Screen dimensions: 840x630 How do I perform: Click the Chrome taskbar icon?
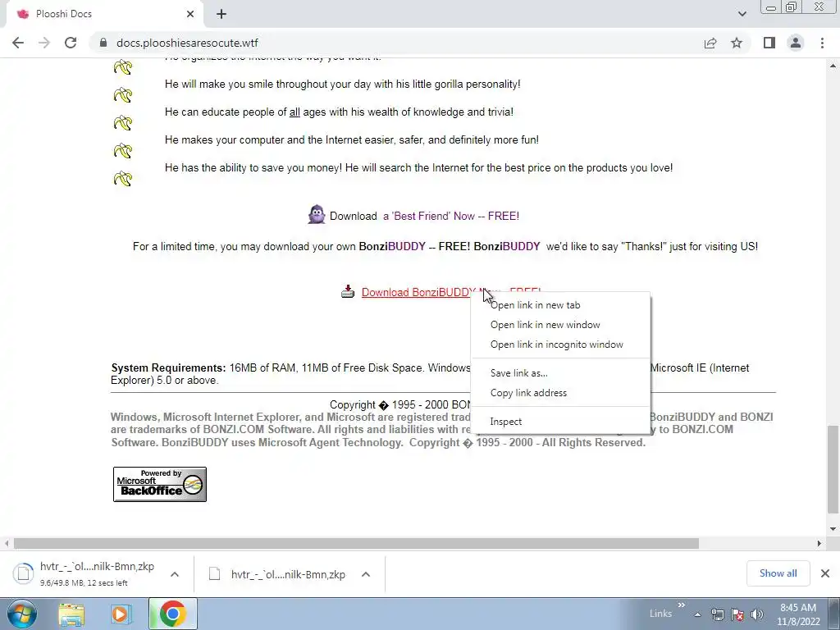tap(172, 614)
